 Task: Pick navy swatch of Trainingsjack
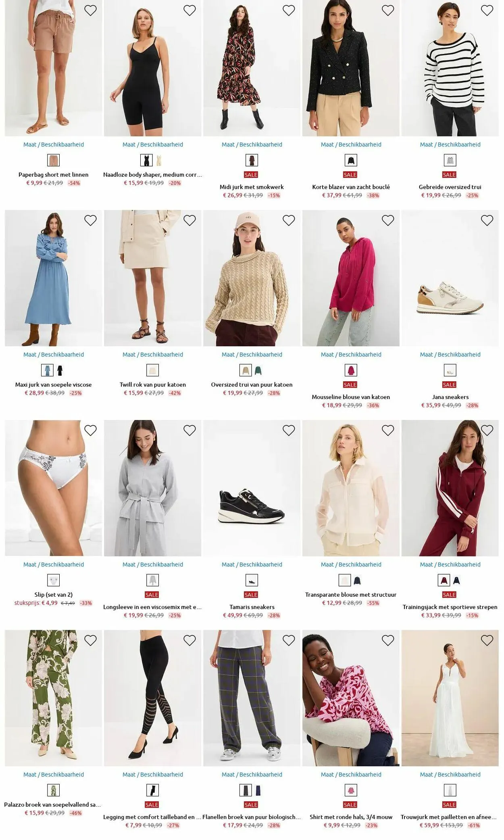[x=456, y=581]
